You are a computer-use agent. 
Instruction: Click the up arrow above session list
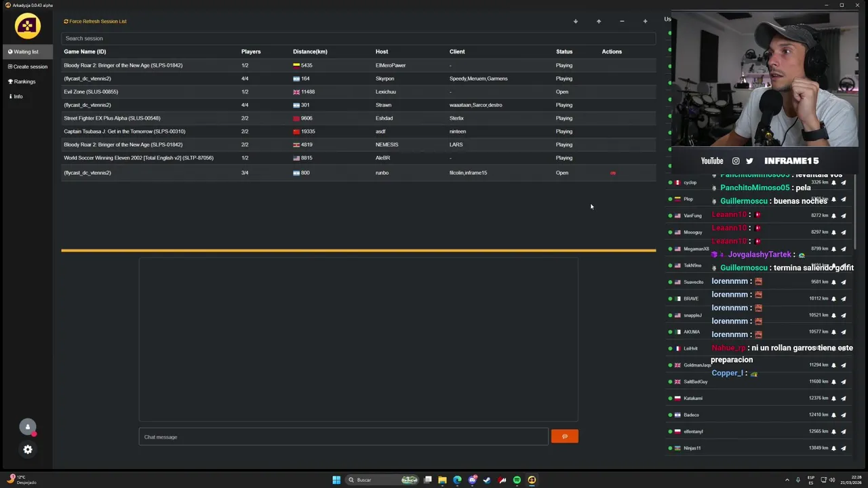click(599, 21)
